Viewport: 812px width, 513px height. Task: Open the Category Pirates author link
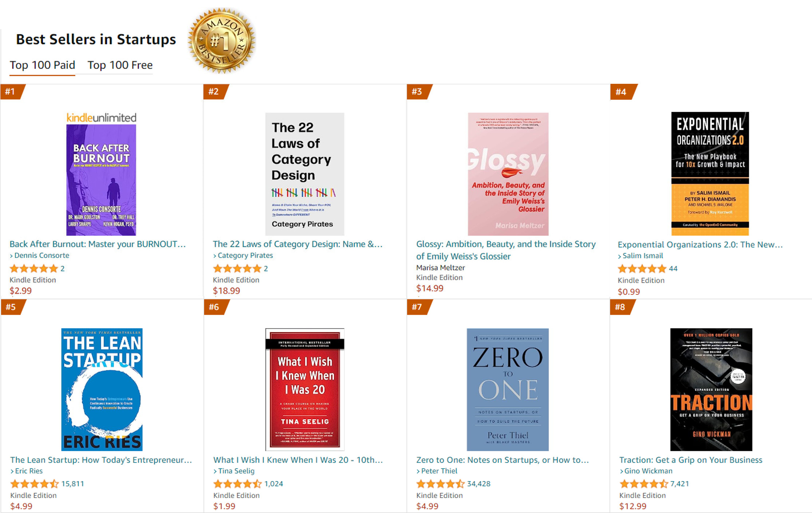click(x=245, y=255)
